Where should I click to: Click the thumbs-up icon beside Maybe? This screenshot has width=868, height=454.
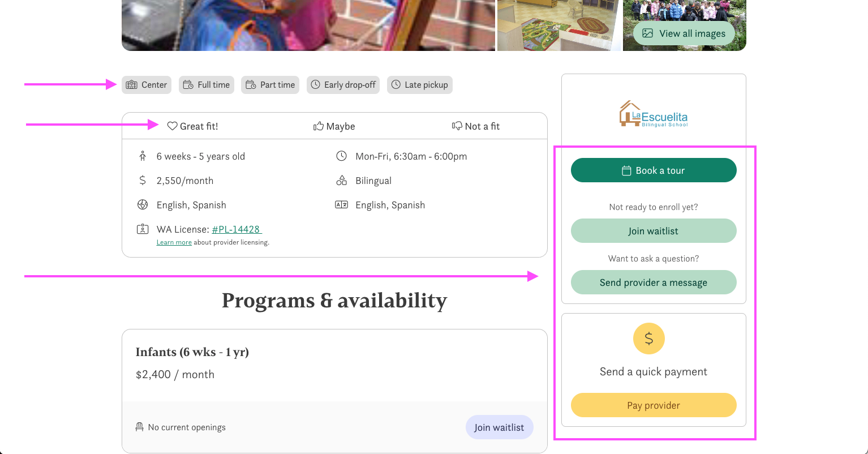319,126
